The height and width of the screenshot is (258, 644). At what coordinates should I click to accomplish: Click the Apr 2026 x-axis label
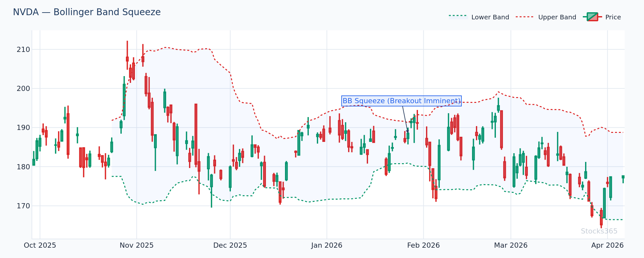(x=607, y=245)
